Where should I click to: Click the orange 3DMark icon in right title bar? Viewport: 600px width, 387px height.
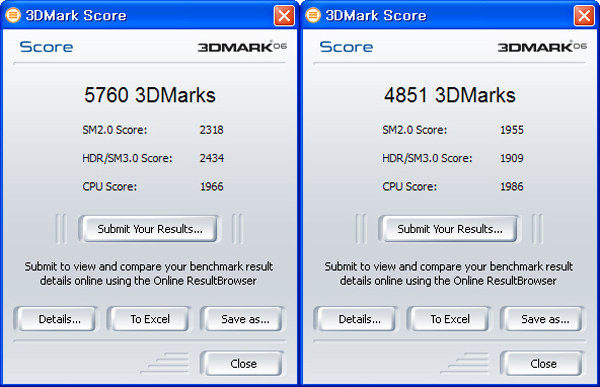click(313, 15)
